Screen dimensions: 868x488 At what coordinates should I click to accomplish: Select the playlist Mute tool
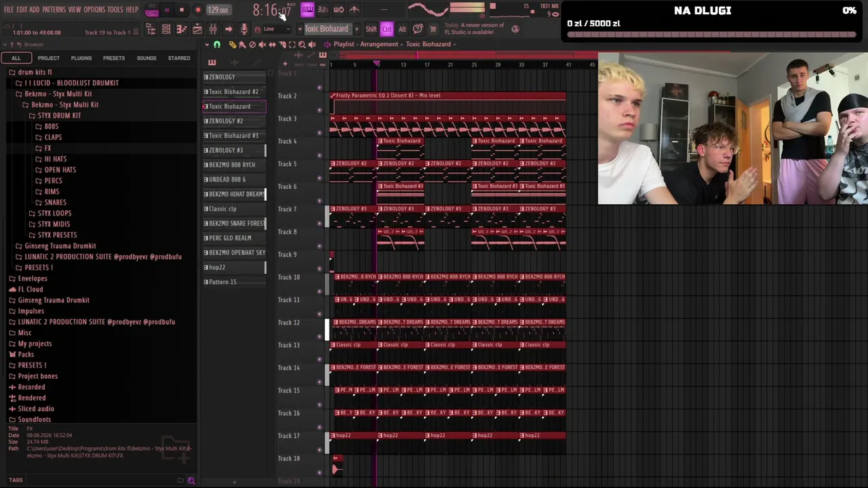point(262,45)
